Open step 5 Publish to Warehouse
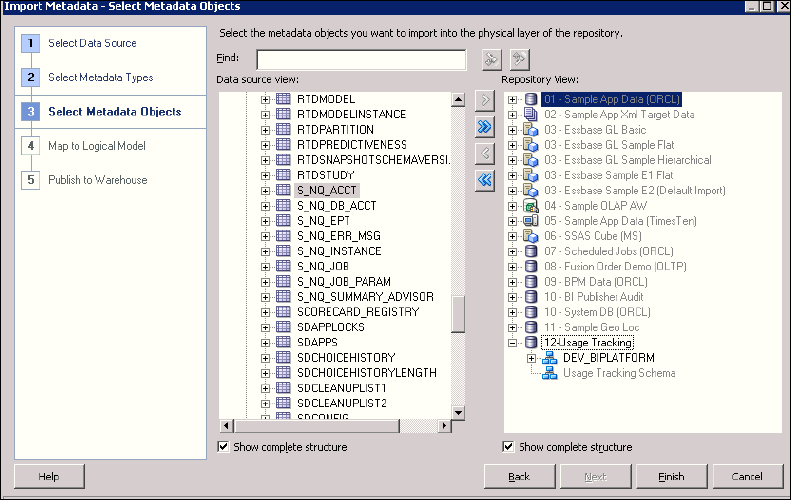The image size is (791, 500). (98, 180)
